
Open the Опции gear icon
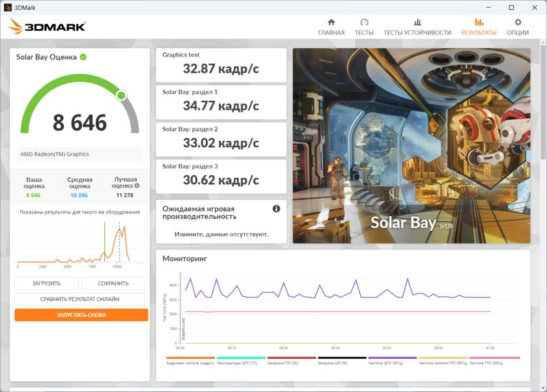518,22
